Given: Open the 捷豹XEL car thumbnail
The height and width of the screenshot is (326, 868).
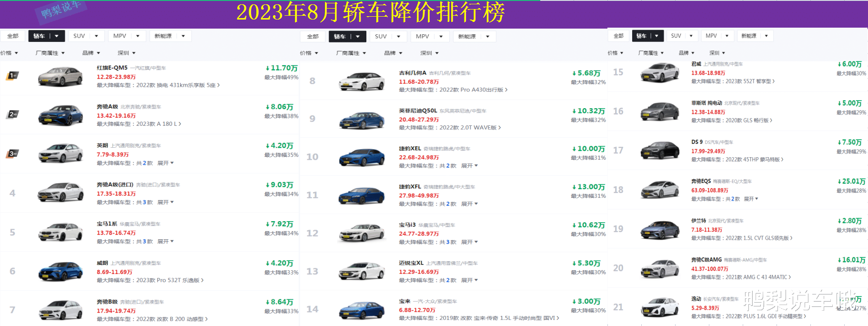Looking at the screenshot, I should point(362,157).
